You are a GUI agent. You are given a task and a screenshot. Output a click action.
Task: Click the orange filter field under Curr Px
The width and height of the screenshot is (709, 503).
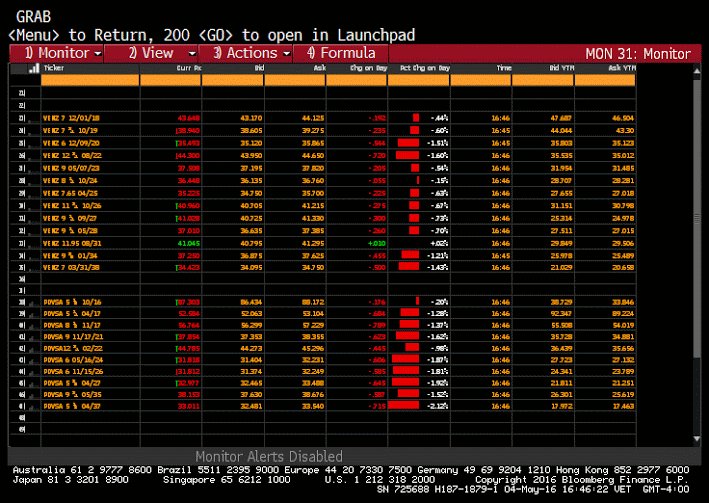[170, 81]
